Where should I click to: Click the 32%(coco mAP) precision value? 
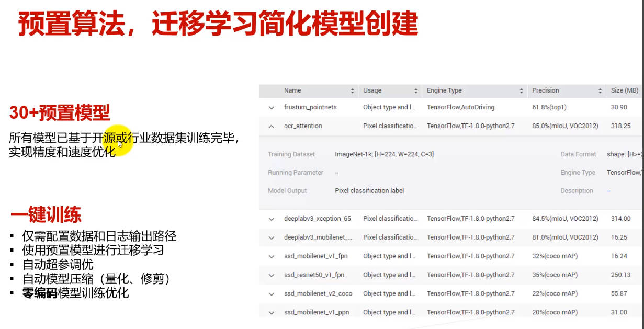pos(555,256)
